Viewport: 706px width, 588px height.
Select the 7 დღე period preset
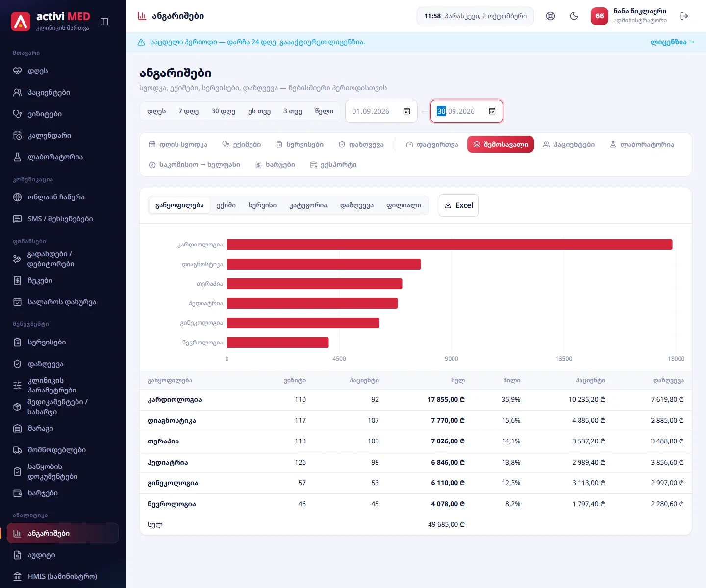coord(189,111)
